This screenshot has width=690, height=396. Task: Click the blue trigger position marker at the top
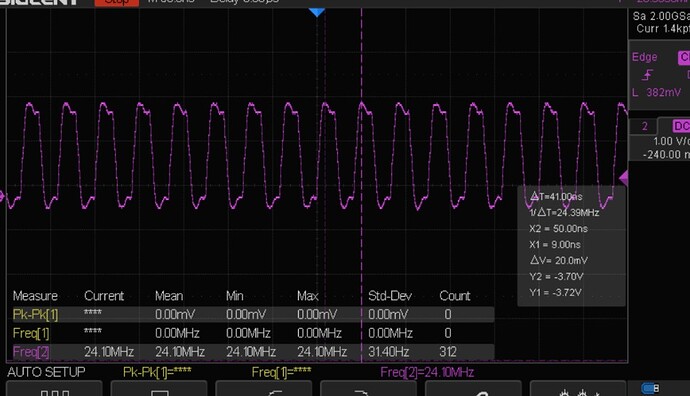point(317,12)
